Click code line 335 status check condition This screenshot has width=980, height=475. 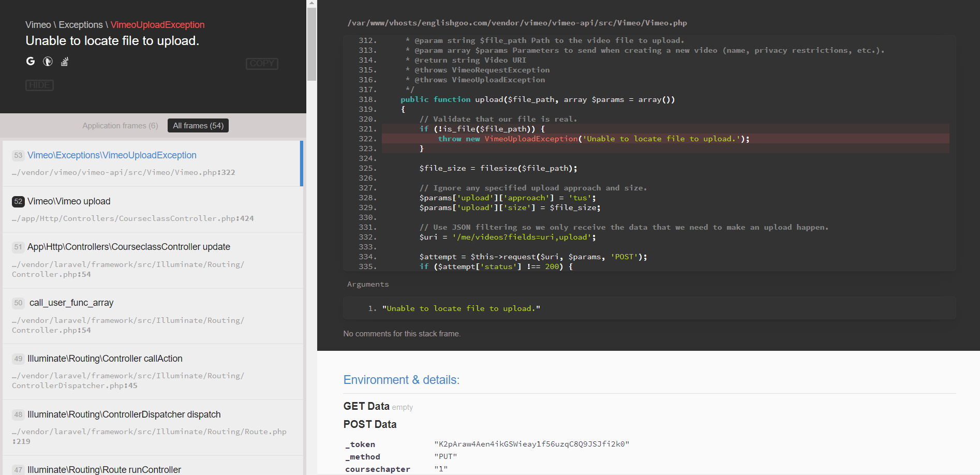click(x=496, y=266)
